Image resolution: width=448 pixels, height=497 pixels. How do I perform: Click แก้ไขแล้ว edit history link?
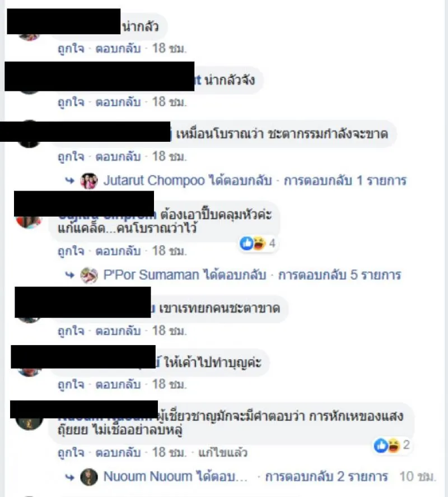coord(223,453)
